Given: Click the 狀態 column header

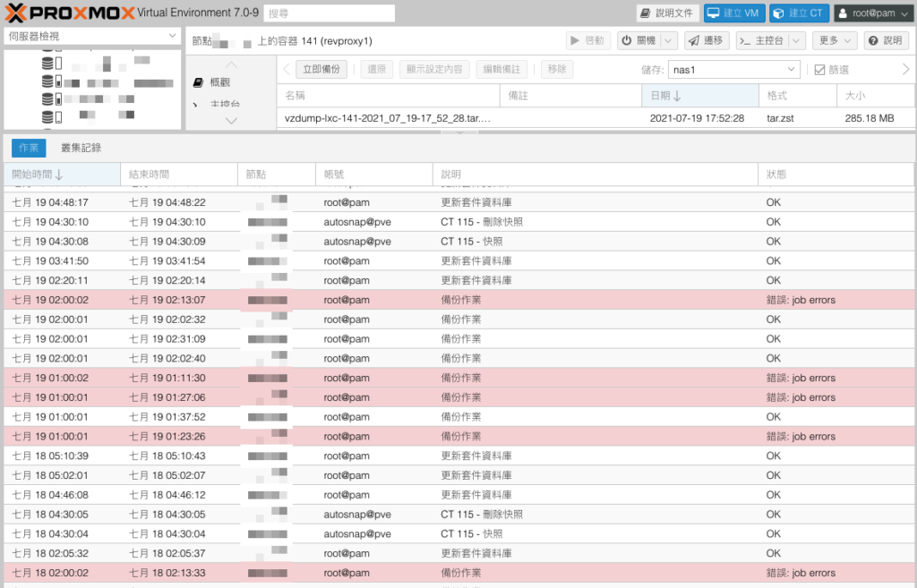Looking at the screenshot, I should click(836, 175).
